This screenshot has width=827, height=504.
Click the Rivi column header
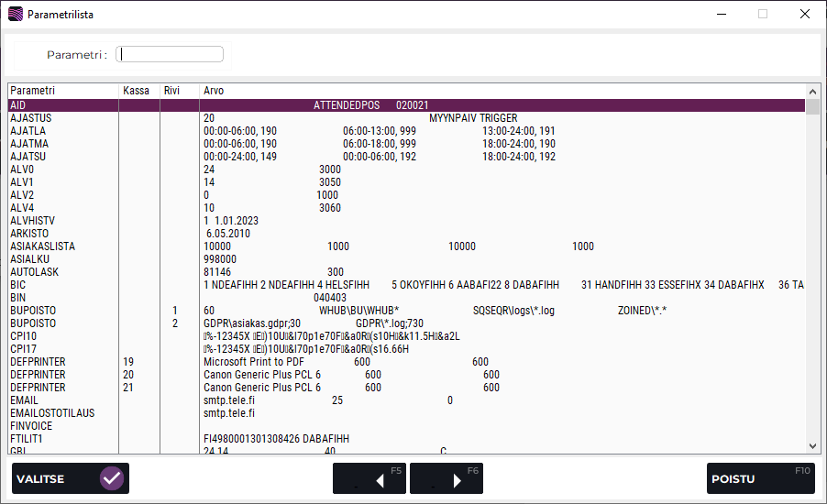coord(171,91)
